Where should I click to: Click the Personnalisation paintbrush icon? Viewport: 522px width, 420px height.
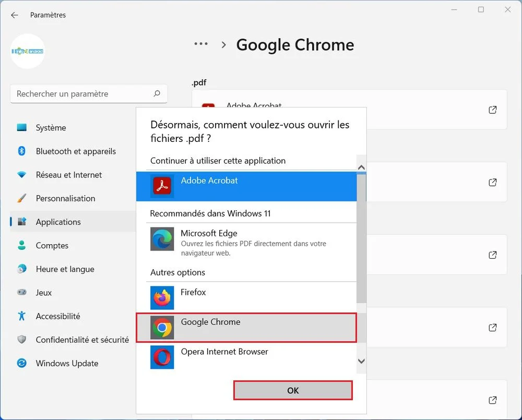click(21, 198)
